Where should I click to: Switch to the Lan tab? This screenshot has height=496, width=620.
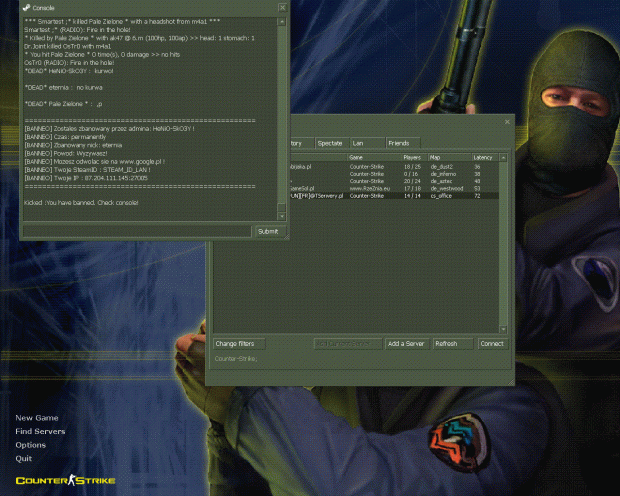[367, 143]
